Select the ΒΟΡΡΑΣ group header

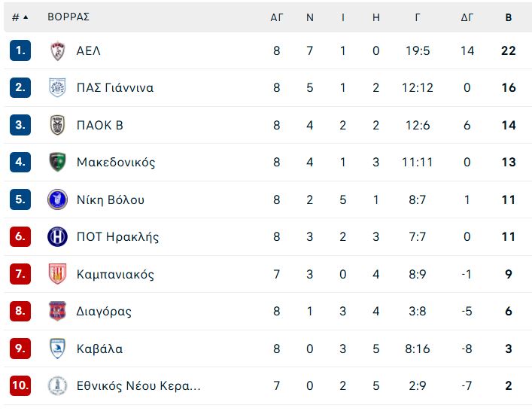(68, 17)
